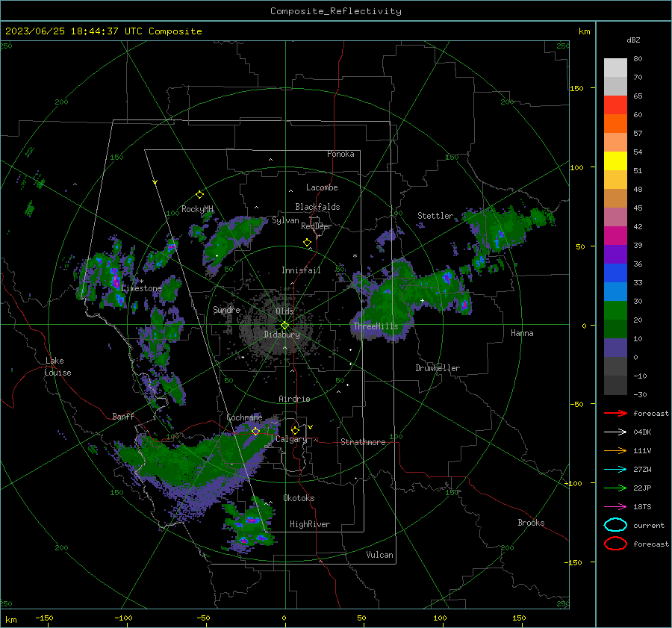Select the Cochrane label

(x=244, y=417)
